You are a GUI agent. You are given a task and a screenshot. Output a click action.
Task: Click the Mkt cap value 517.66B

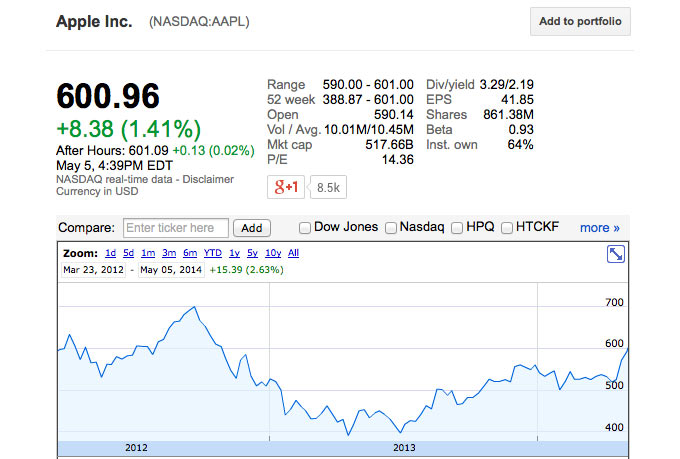389,144
